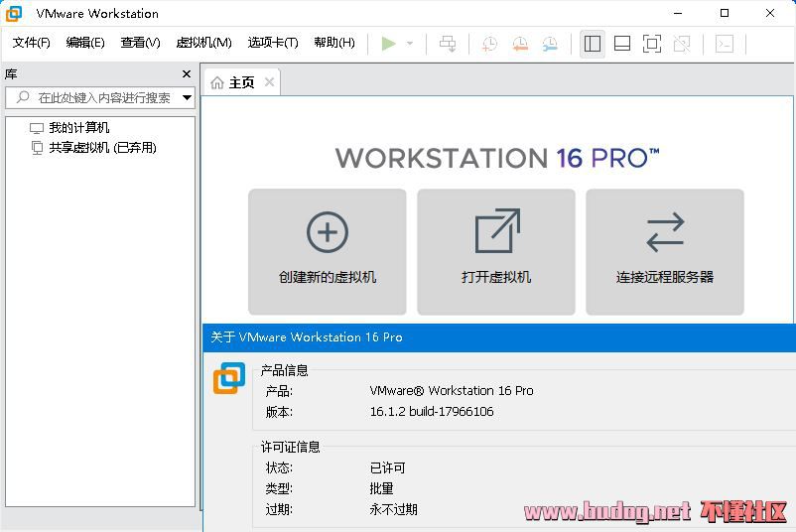Expand the power options dropdown arrow
The width and height of the screenshot is (796, 532).
(410, 44)
